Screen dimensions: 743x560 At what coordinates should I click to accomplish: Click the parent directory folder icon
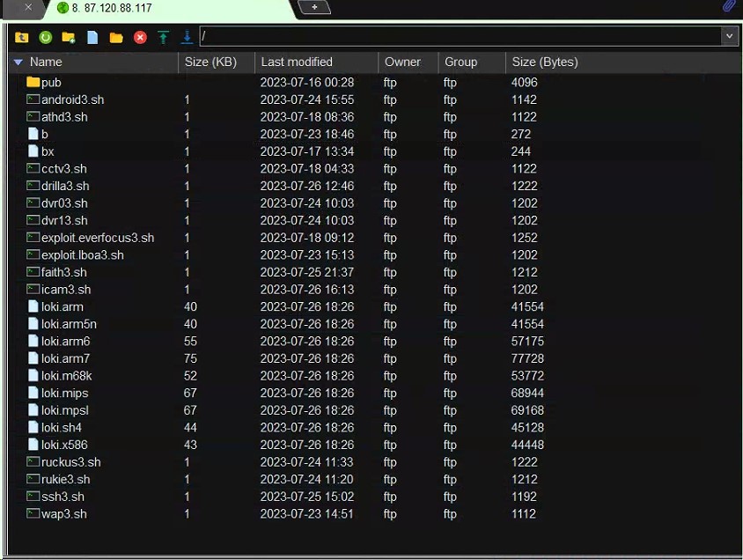[x=22, y=37]
